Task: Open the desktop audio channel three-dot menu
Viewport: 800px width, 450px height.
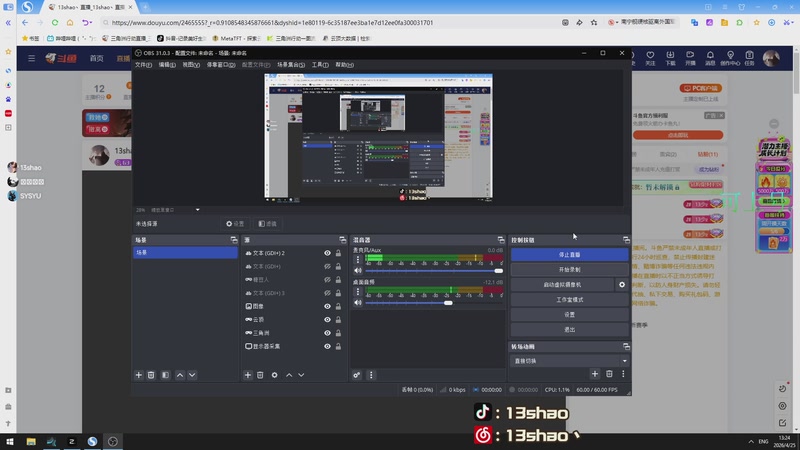Action: pos(358,291)
